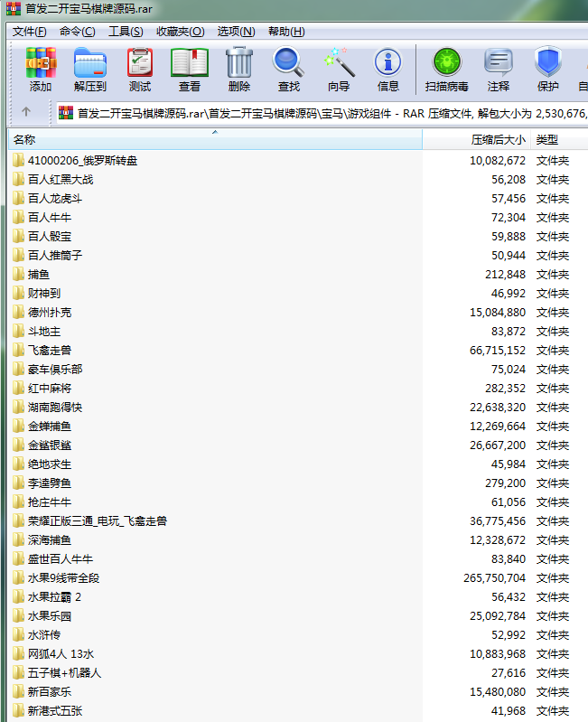
Task: Run the 测试 (Test) archive tool
Action: point(140,69)
